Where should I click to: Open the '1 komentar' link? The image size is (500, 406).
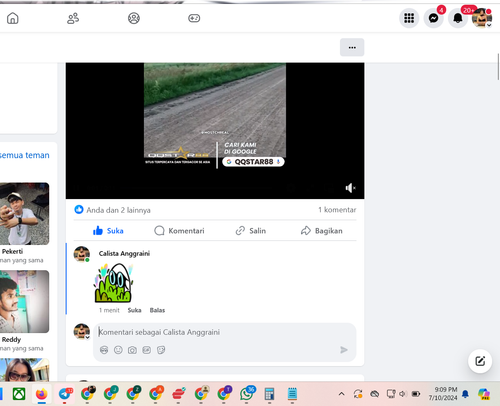point(337,210)
